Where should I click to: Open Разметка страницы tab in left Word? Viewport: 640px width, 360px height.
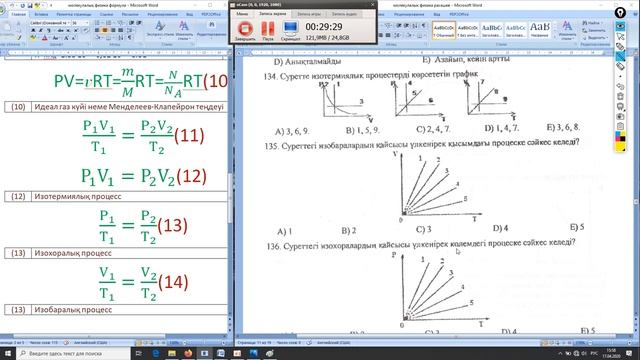click(74, 14)
